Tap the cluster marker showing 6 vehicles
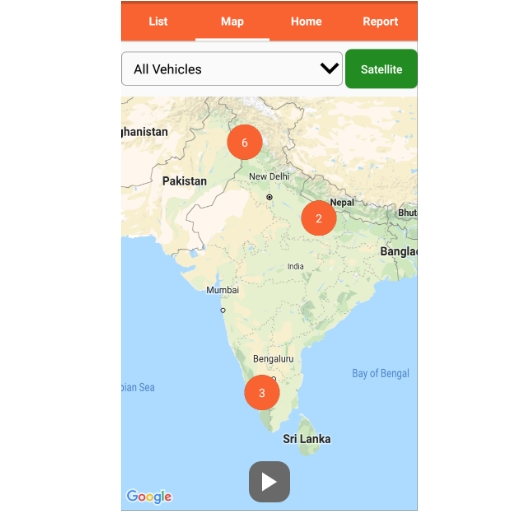Viewport: 512px width, 512px height. click(x=245, y=142)
